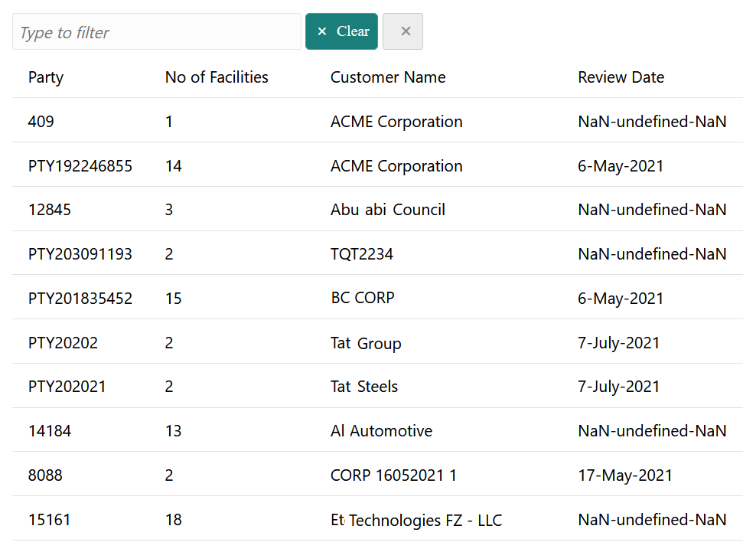Click the 17-May-2021 review date
Viewport: 756px width, 552px height.
(625, 475)
